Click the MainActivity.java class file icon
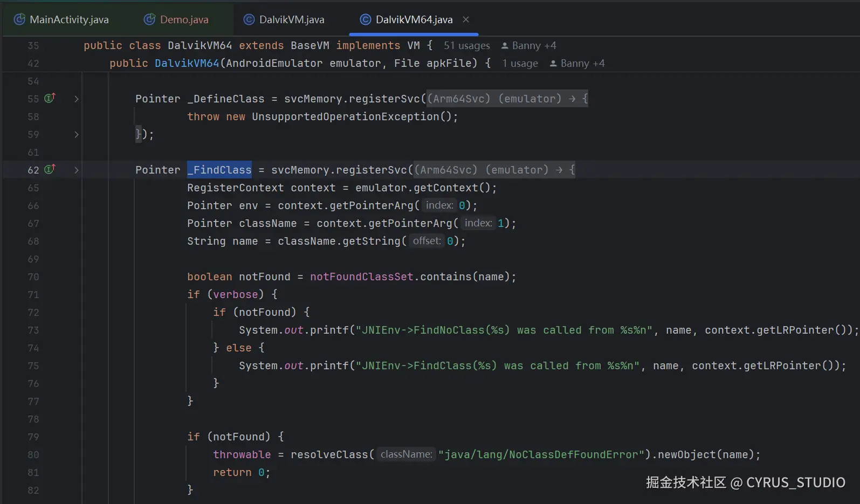The height and width of the screenshot is (504, 860). point(19,19)
